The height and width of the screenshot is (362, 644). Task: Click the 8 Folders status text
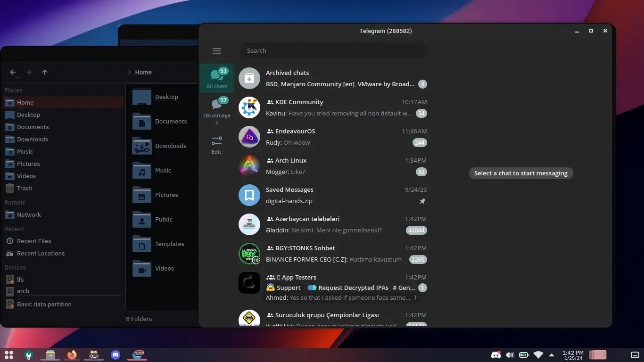pos(139,319)
